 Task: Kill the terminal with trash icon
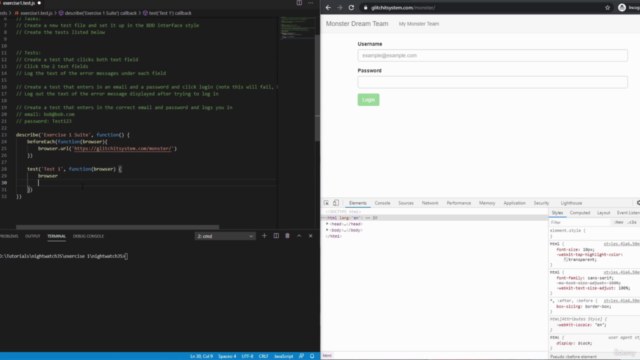coord(287,236)
